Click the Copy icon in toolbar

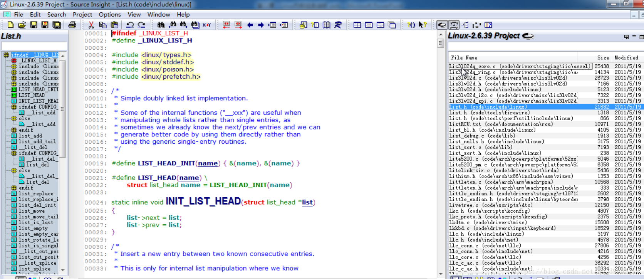102,25
